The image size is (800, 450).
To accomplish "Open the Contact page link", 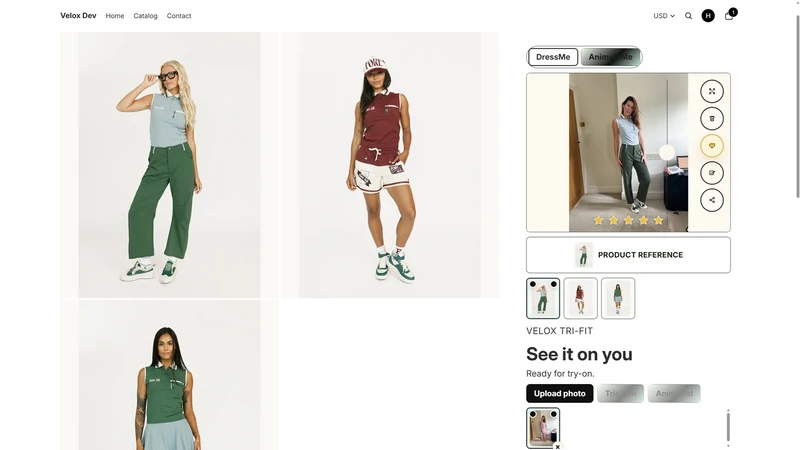I will [179, 16].
